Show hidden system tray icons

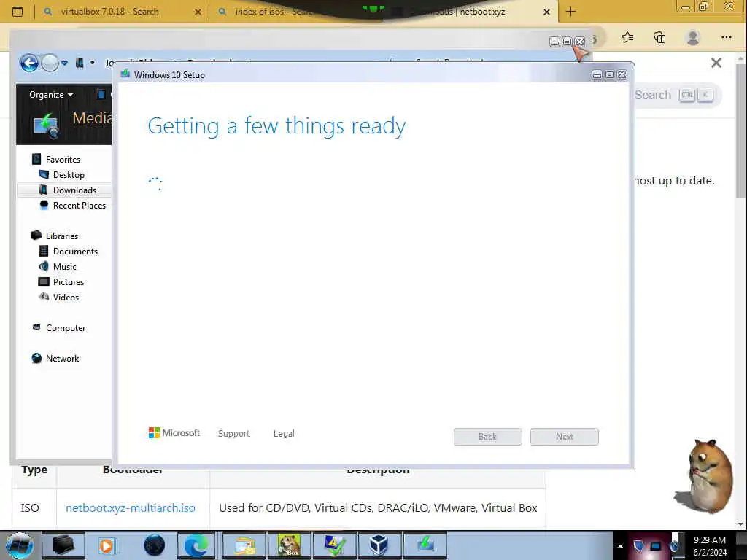pos(620,546)
